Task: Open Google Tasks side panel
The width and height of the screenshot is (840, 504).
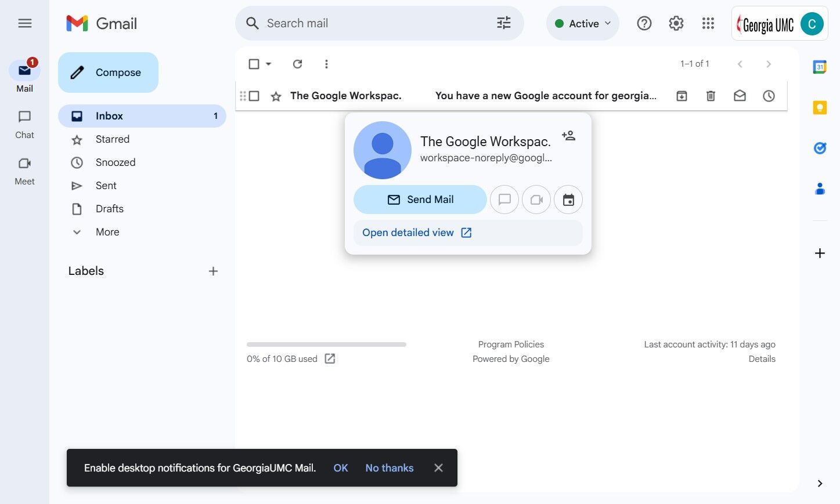Action: 820,148
